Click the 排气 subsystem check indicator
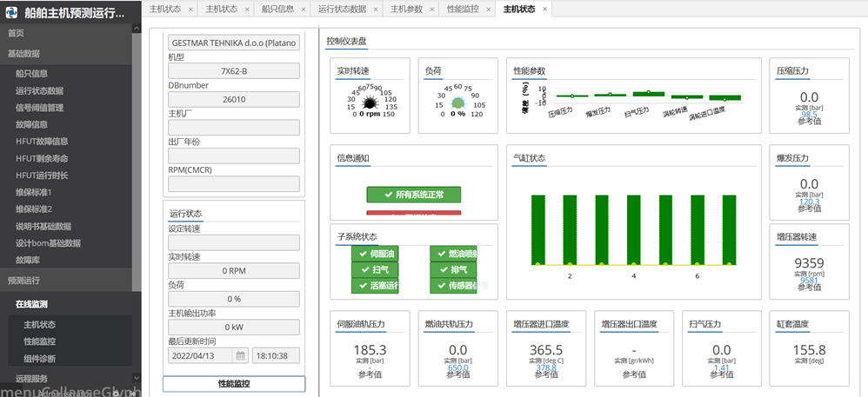Viewport: 868px width, 397px height. click(x=453, y=269)
